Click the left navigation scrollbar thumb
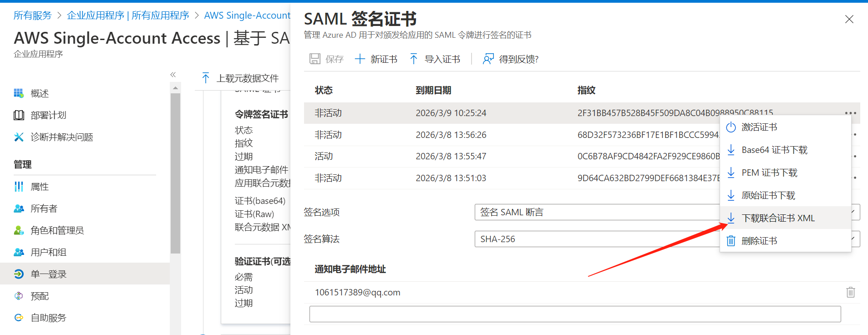 click(x=175, y=173)
